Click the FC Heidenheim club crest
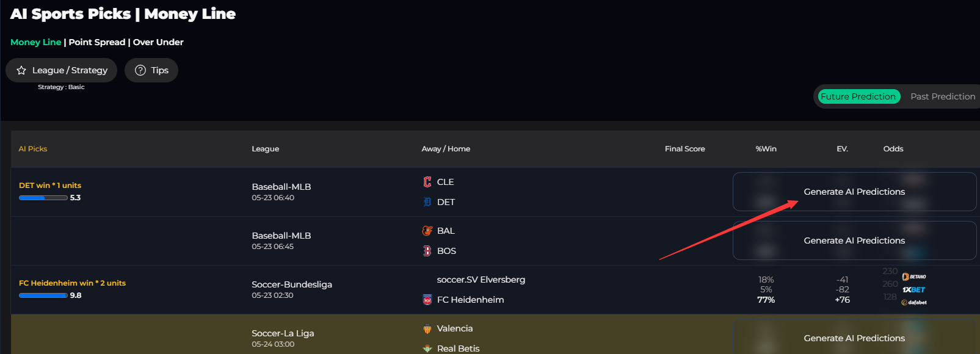980x354 pixels. [x=427, y=300]
